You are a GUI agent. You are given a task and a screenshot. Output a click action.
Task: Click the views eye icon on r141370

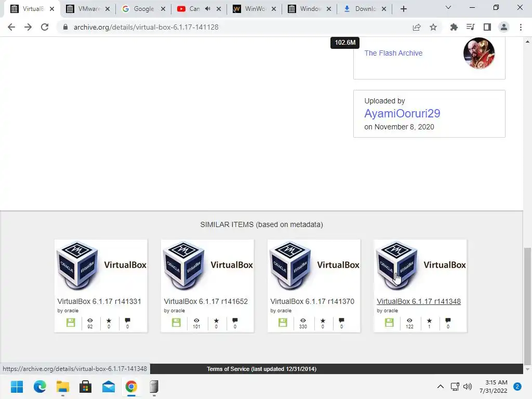(303, 320)
